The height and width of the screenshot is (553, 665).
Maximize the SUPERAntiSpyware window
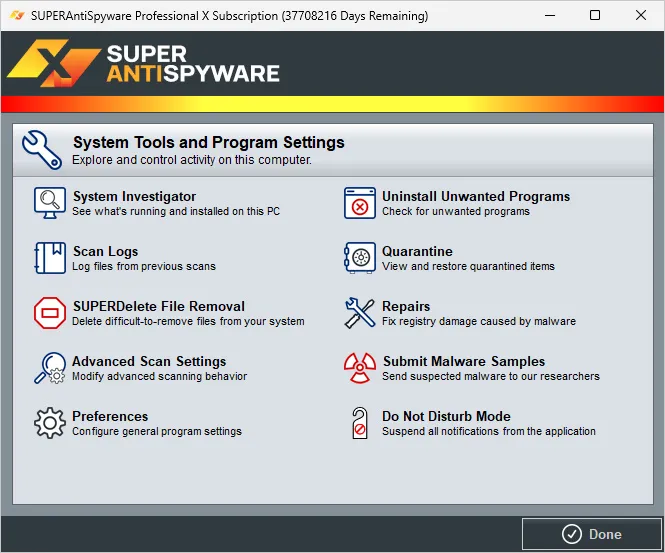[x=595, y=16]
